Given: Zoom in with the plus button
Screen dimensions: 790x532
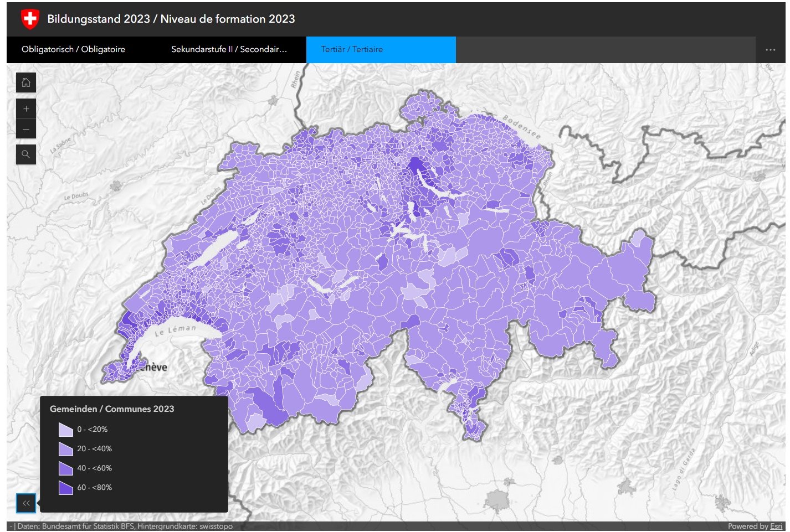Looking at the screenshot, I should pyautogui.click(x=26, y=109).
